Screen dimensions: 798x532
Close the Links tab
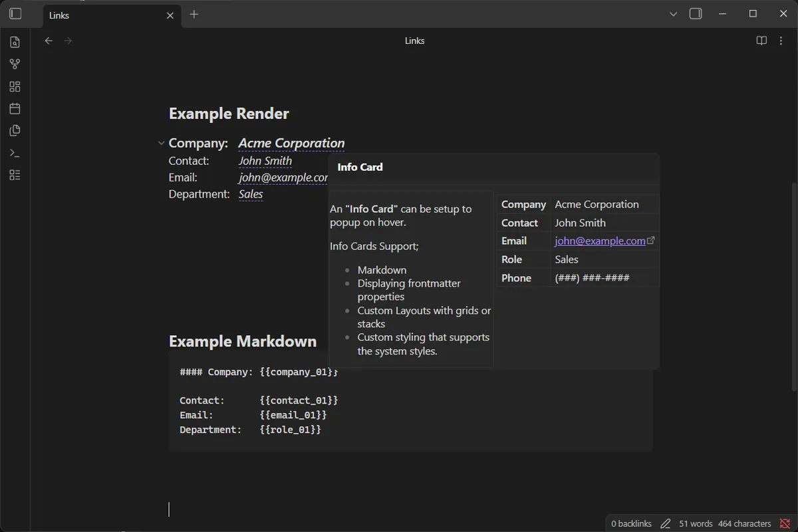tap(170, 15)
